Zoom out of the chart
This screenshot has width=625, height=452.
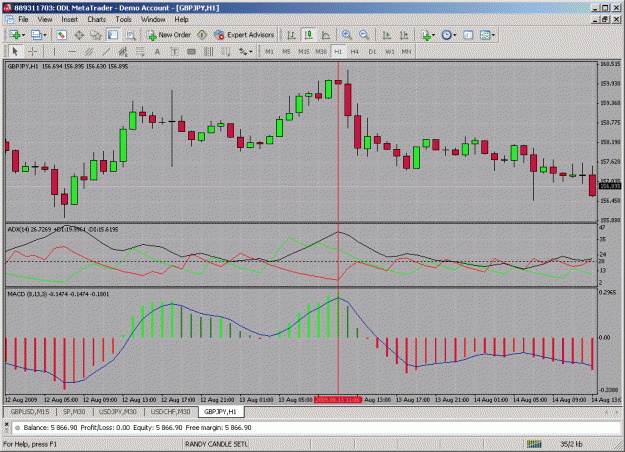pyautogui.click(x=364, y=35)
